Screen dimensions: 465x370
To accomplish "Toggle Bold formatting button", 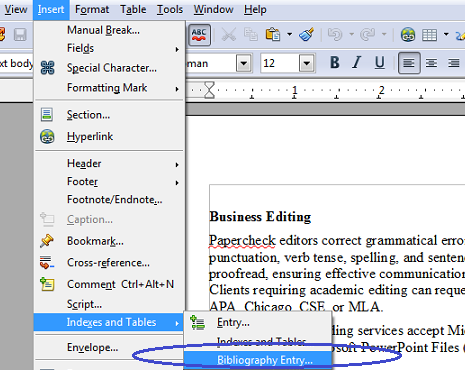I will pos(335,62).
